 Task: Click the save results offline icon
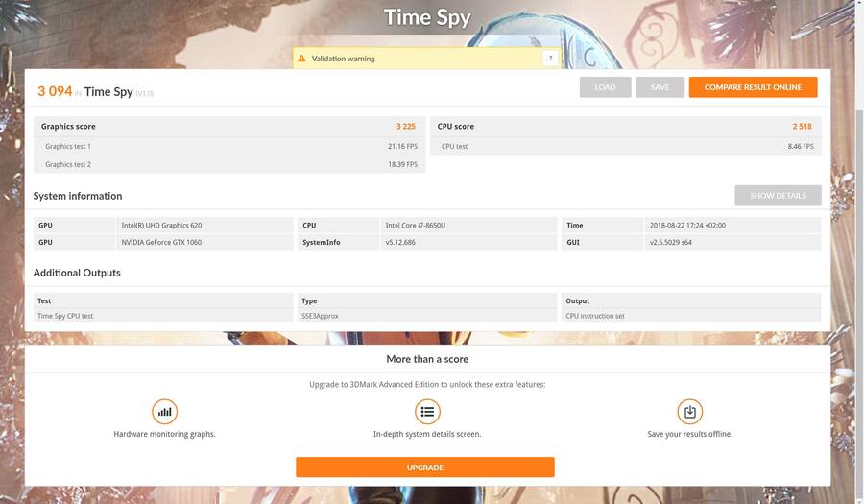[690, 412]
